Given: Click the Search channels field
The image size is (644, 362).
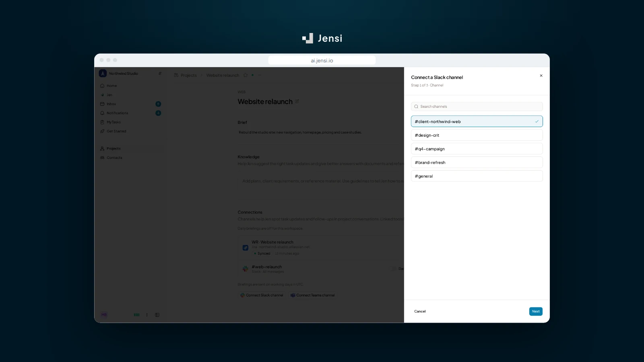Looking at the screenshot, I should pyautogui.click(x=477, y=107).
